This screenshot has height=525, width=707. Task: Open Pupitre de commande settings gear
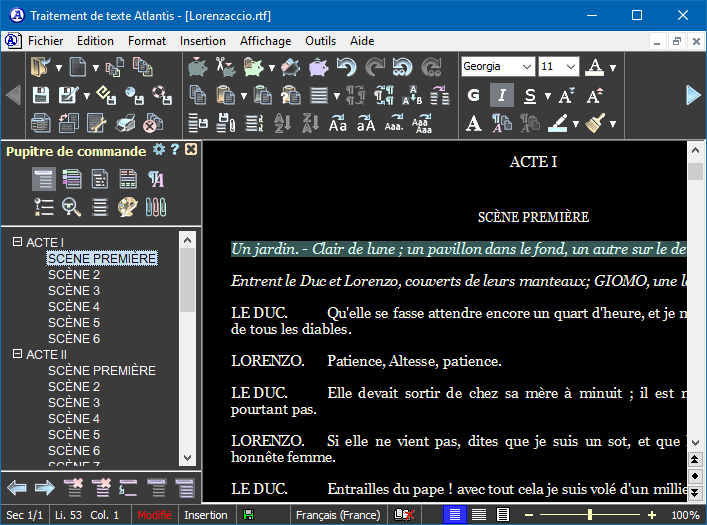[159, 149]
